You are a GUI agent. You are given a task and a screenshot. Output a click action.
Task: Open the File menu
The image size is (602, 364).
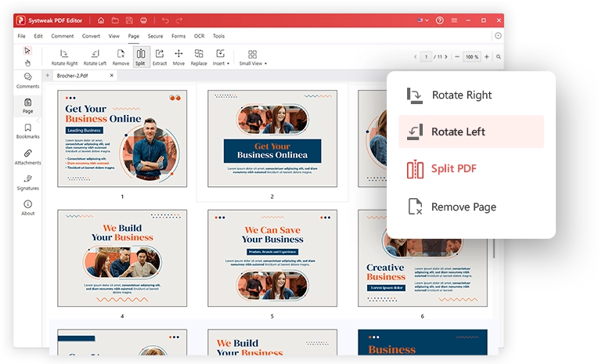(21, 36)
